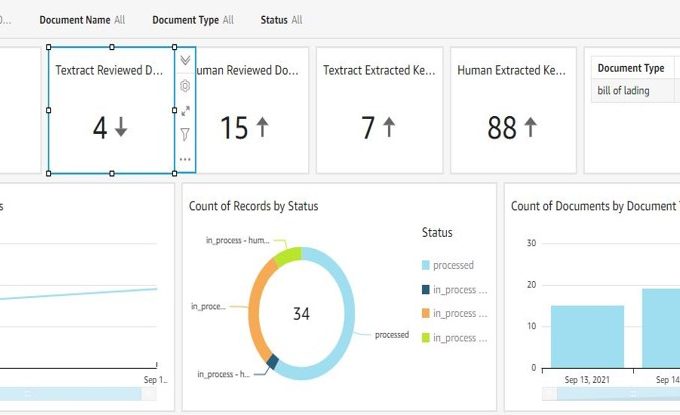Viewport: 680px width, 415px height.
Task: Toggle the dark blue in_process legend entry
Action: 427,290
